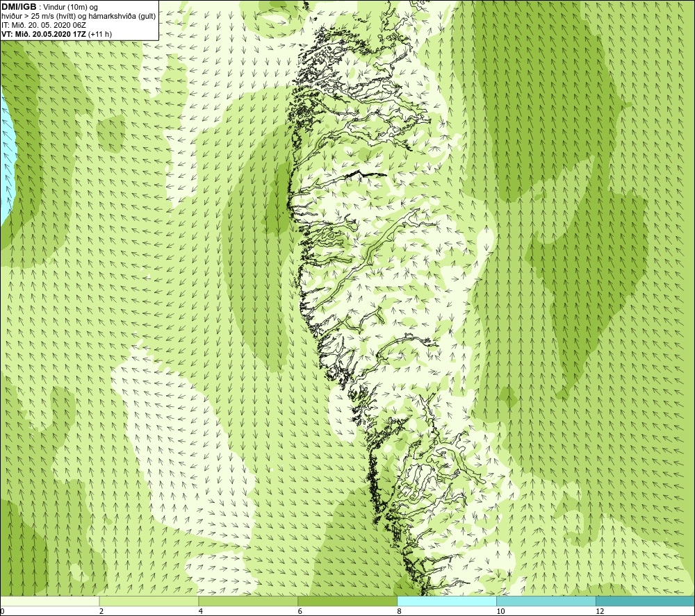Click the legend scale label '6'
The image size is (695, 616).
point(300,612)
